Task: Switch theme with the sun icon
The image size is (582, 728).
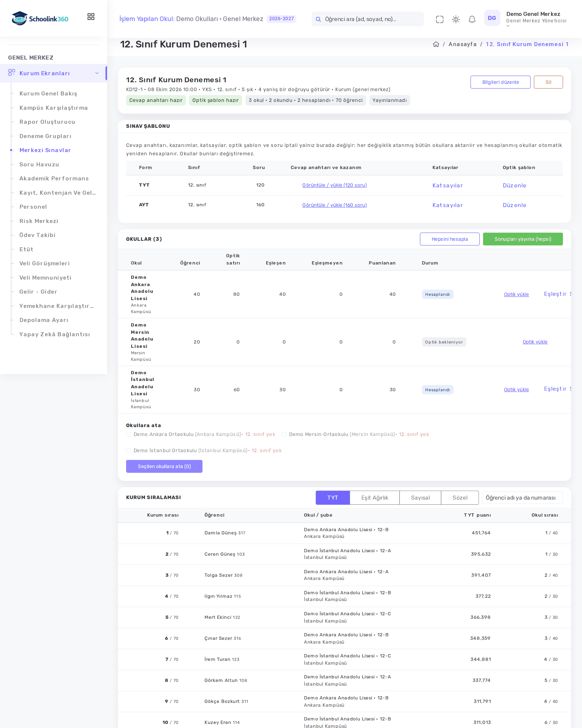Action: [x=455, y=19]
